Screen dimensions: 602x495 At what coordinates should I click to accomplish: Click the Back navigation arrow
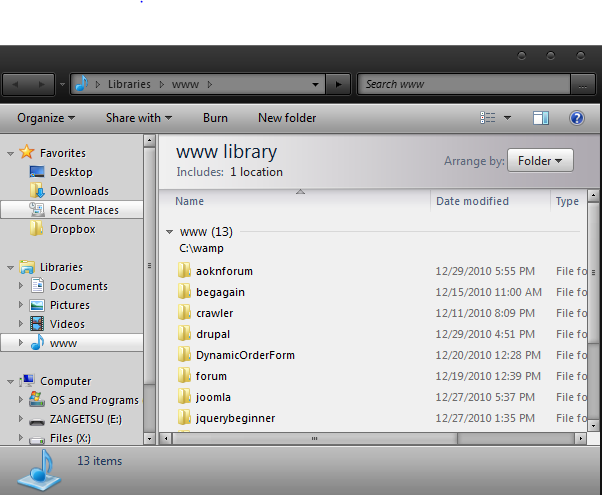[x=15, y=84]
